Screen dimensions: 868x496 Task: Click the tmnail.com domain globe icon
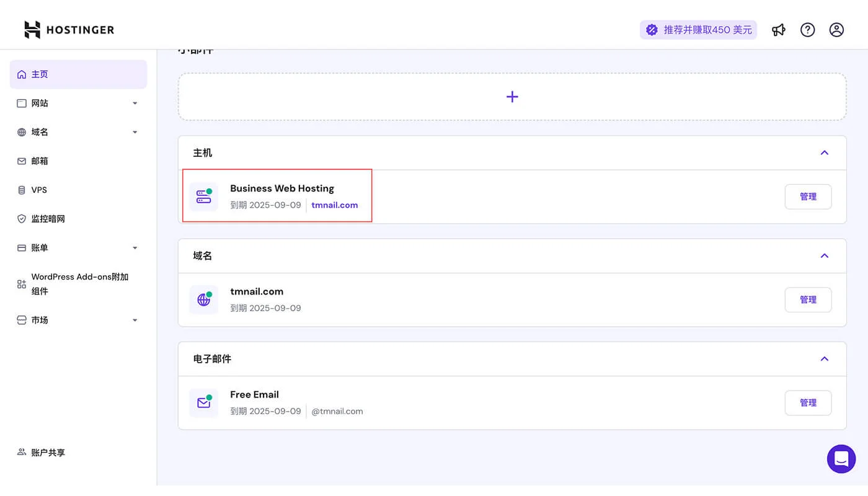click(x=204, y=299)
